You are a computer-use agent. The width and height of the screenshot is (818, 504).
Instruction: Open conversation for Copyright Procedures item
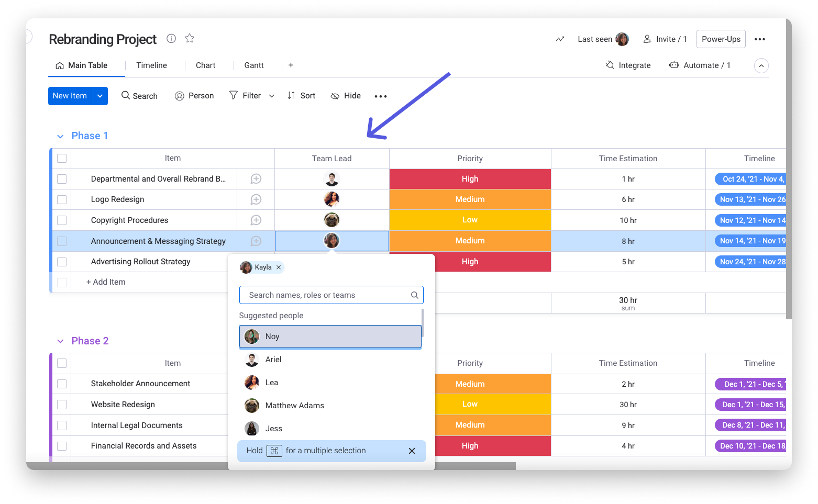[256, 220]
